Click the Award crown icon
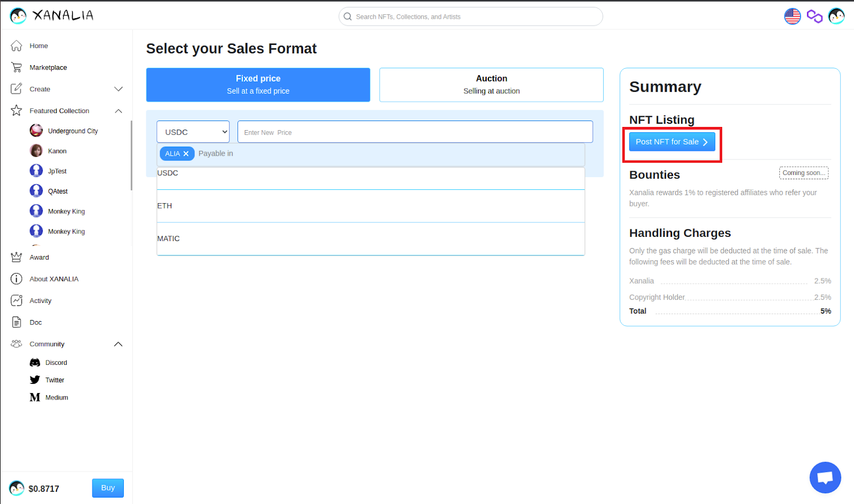 [17, 257]
